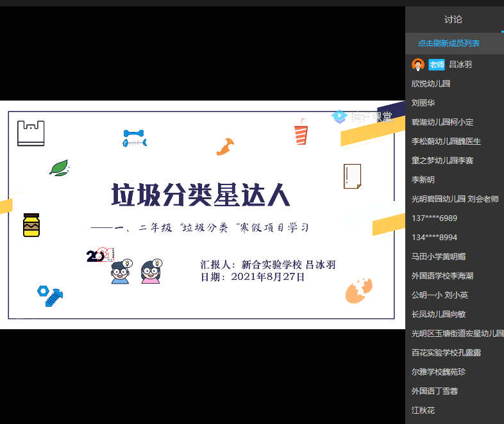Select member 童之梦幼儿园李赛
Viewport: 504px width, 424px height.
[442, 161]
